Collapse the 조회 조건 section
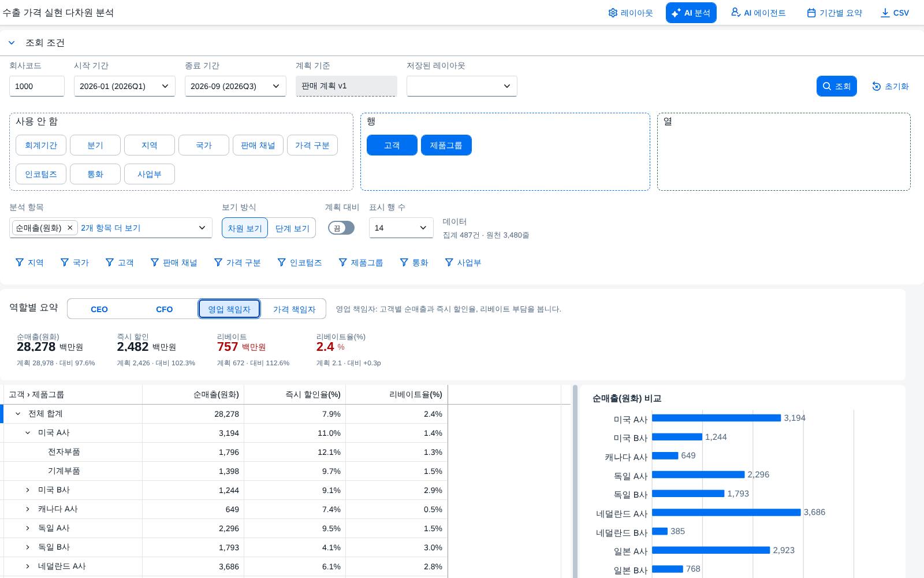This screenshot has width=924, height=578. tap(12, 43)
